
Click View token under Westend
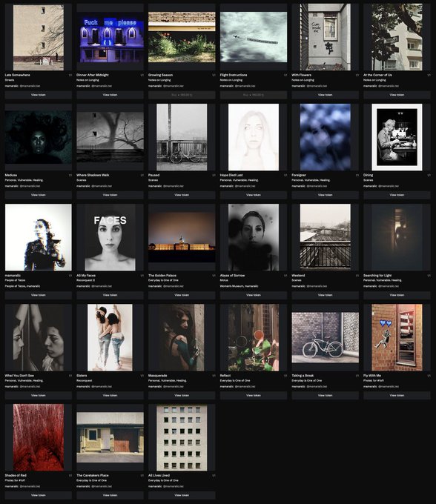325,295
